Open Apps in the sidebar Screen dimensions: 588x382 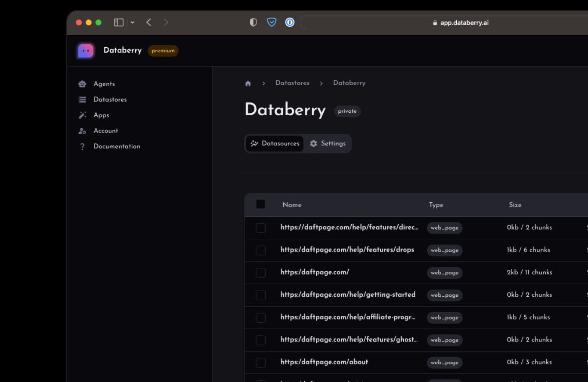tap(101, 115)
